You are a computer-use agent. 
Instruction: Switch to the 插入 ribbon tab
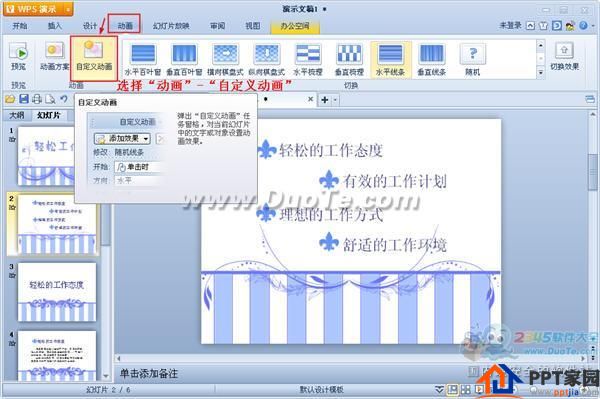(54, 26)
